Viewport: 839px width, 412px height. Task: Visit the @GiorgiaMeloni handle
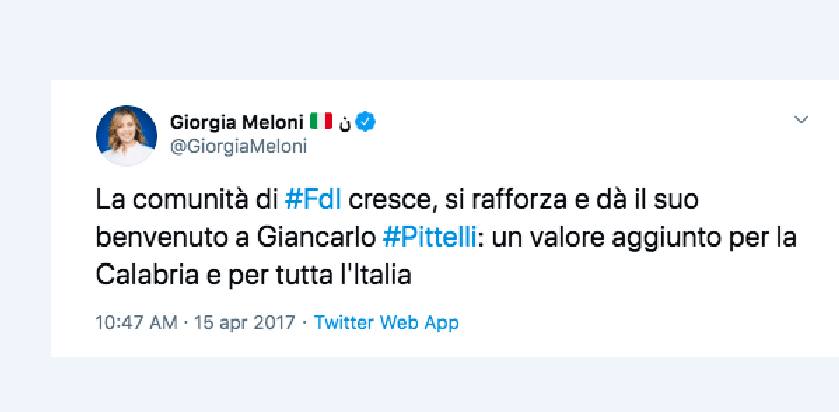click(238, 147)
